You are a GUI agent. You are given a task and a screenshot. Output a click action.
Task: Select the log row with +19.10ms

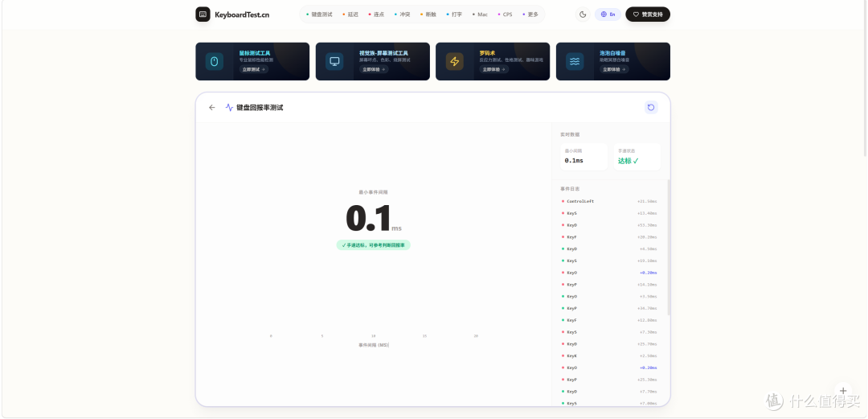point(609,261)
